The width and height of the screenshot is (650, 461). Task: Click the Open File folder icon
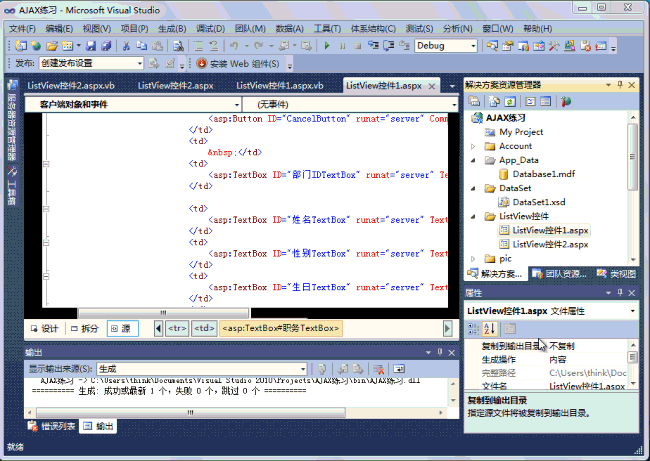52,46
